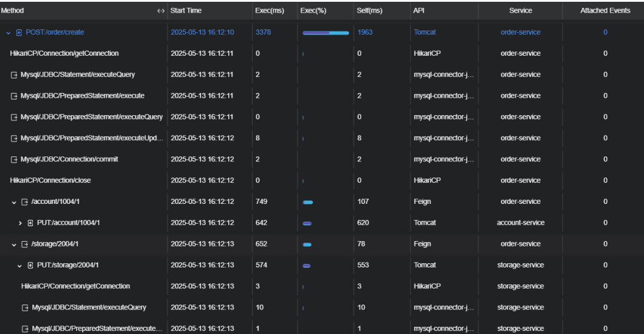Collapse the /storage/2004/1 Feign span
The height and width of the screenshot is (334, 644).
pos(14,244)
